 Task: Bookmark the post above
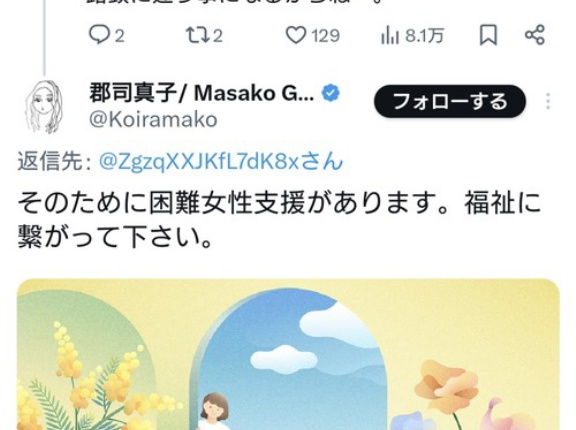coord(488,35)
